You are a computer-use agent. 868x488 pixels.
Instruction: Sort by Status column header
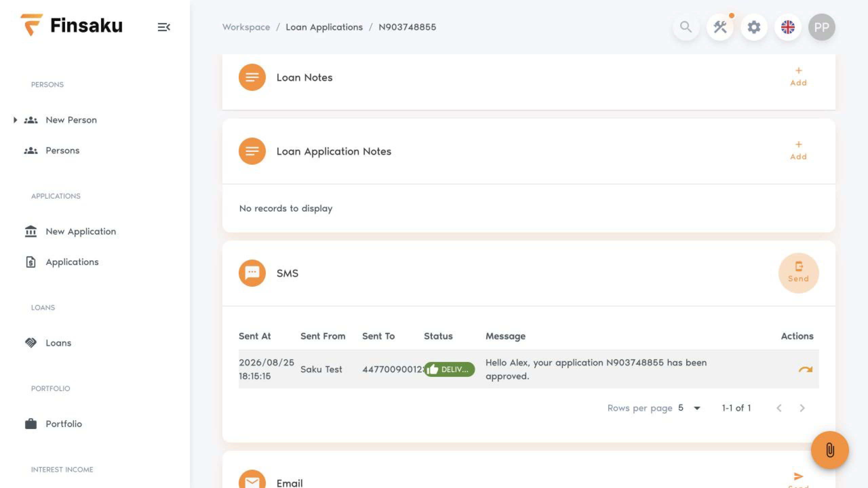click(x=438, y=336)
